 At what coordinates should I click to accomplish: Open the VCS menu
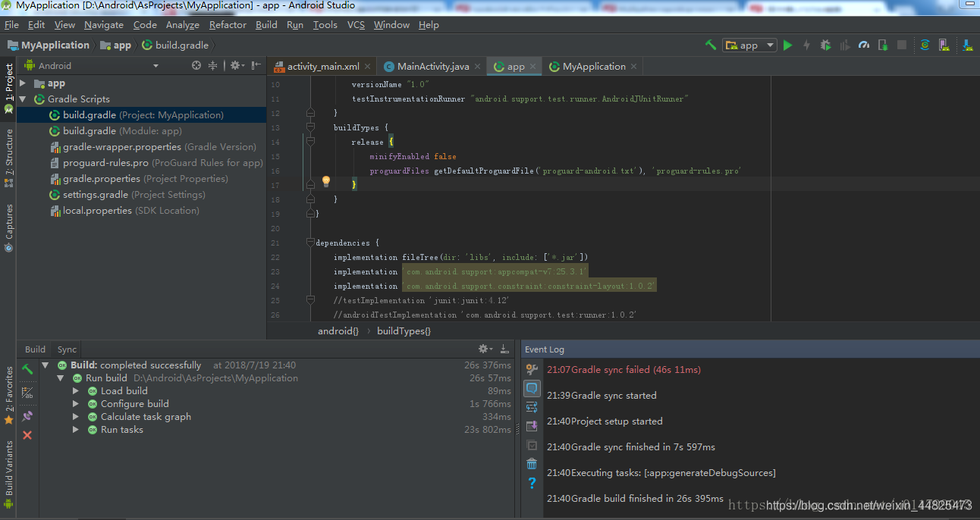click(356, 25)
